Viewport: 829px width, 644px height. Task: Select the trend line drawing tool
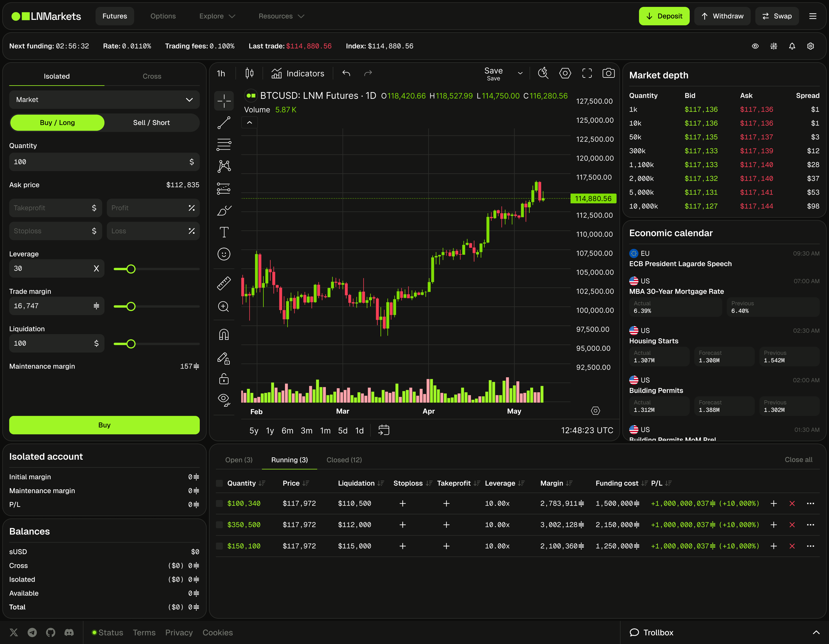pos(224,123)
